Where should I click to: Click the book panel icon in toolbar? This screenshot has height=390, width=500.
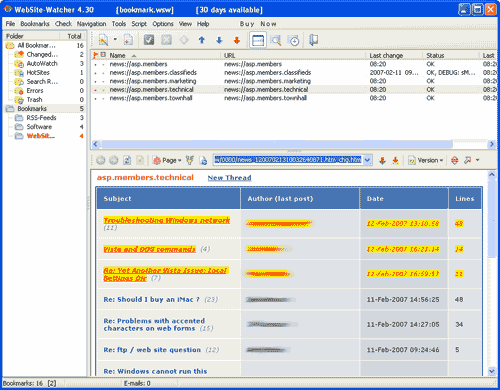click(313, 40)
